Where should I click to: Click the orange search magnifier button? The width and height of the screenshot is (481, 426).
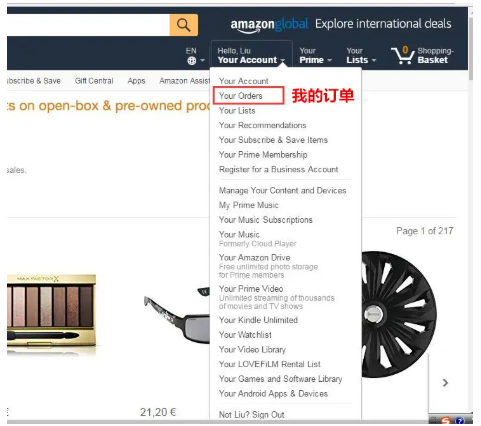click(x=184, y=25)
